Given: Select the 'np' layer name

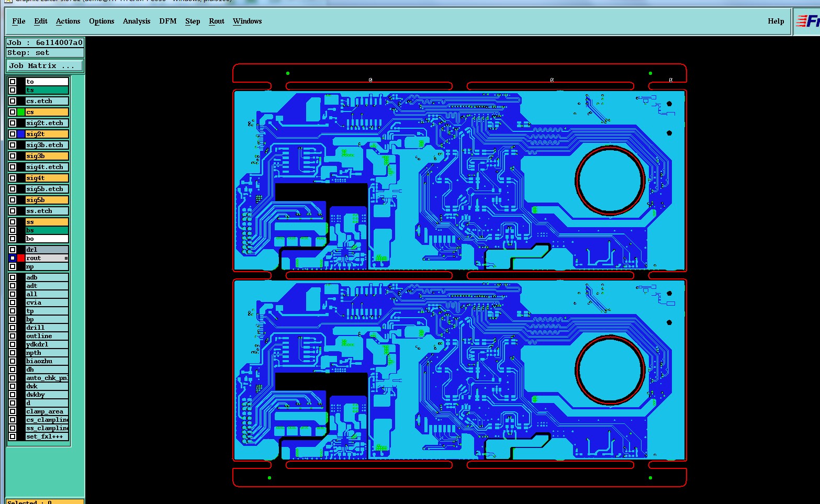Looking at the screenshot, I should point(47,266).
